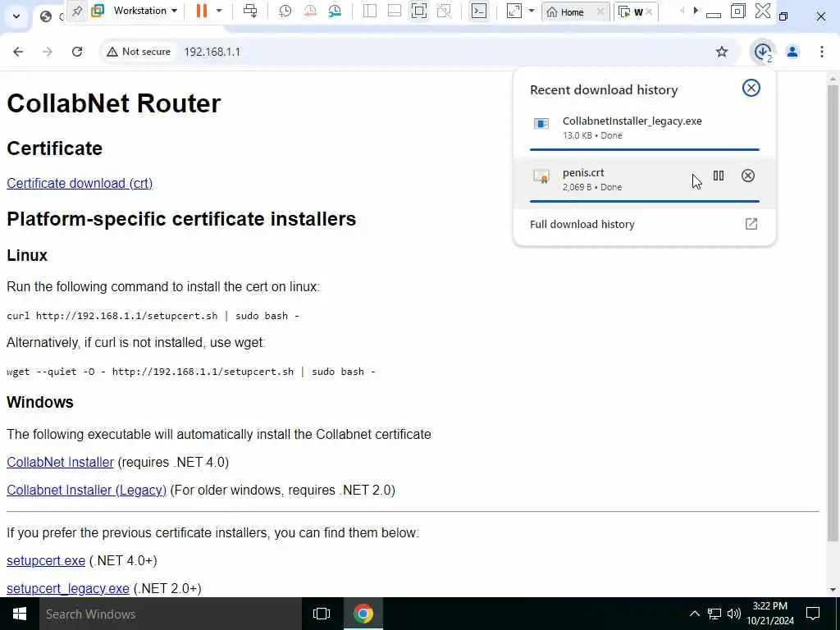Toggle the VMware thumbnail bar view
The height and width of the screenshot is (630, 840).
(x=395, y=11)
